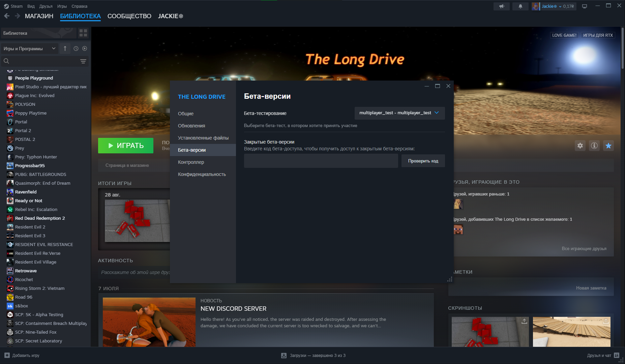Open the Игры menu

tap(62, 6)
